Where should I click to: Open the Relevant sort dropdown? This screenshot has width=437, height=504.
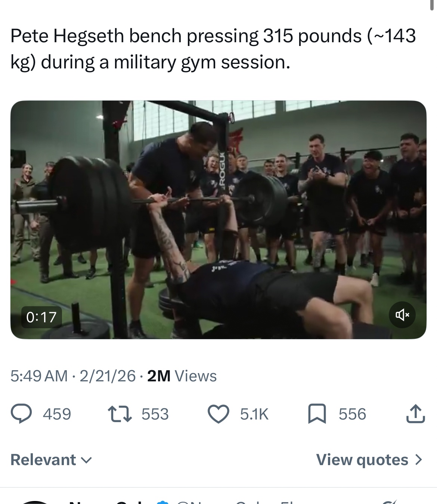[x=51, y=460]
